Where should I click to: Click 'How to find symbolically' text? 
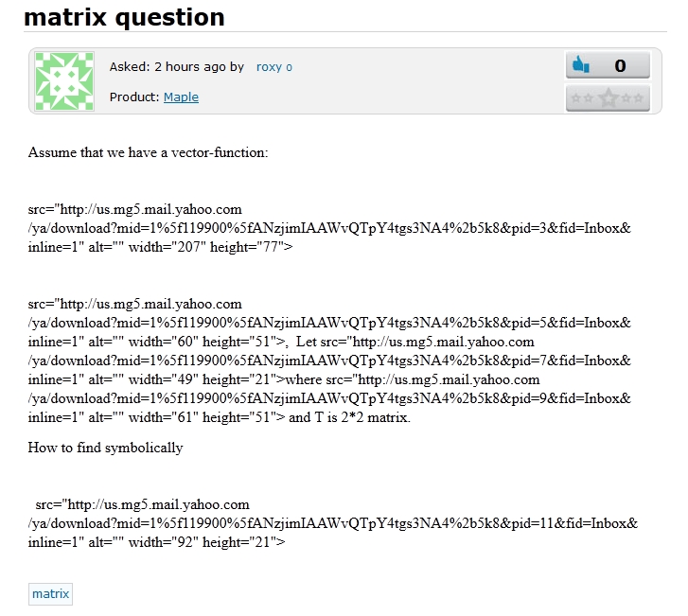click(105, 448)
